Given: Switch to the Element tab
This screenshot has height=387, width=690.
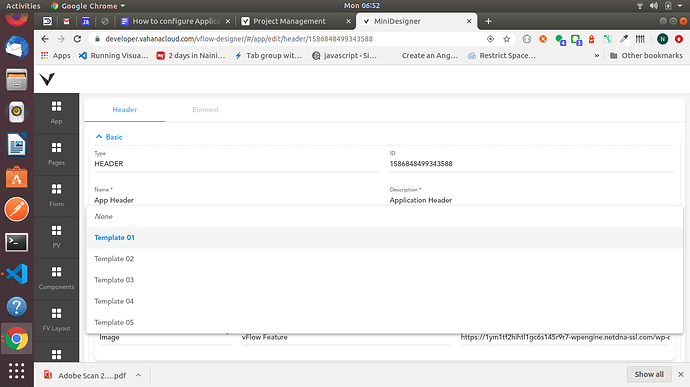Looking at the screenshot, I should point(205,110).
